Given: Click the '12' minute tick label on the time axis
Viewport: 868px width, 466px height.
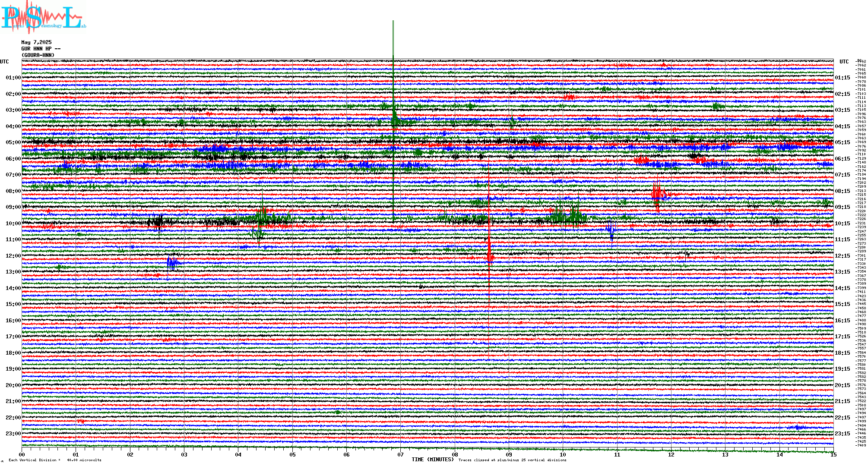Looking at the screenshot, I should pos(672,455).
